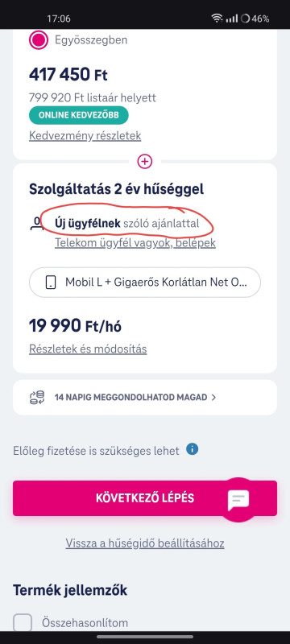
Task: Tap the Wi-Fi status icon
Action: tap(217, 19)
